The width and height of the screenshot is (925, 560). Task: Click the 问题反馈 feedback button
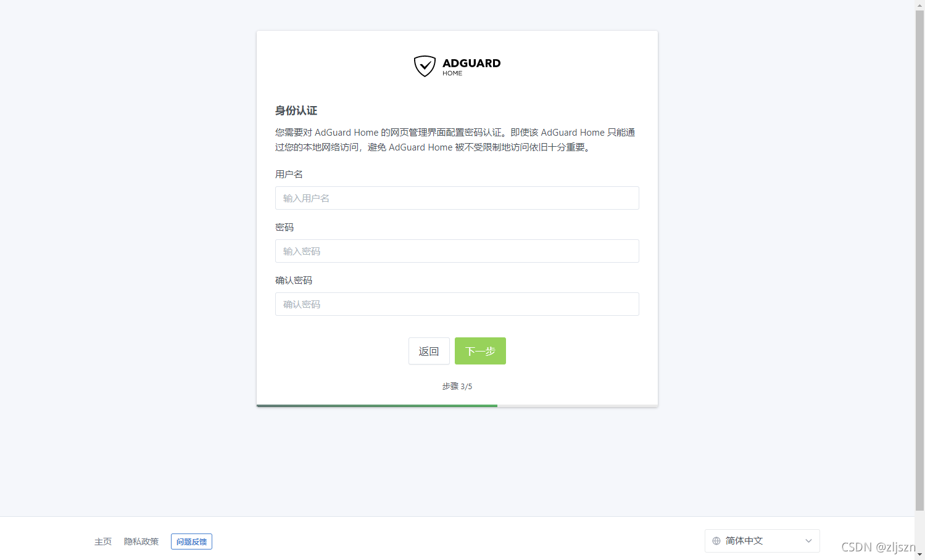[191, 541]
